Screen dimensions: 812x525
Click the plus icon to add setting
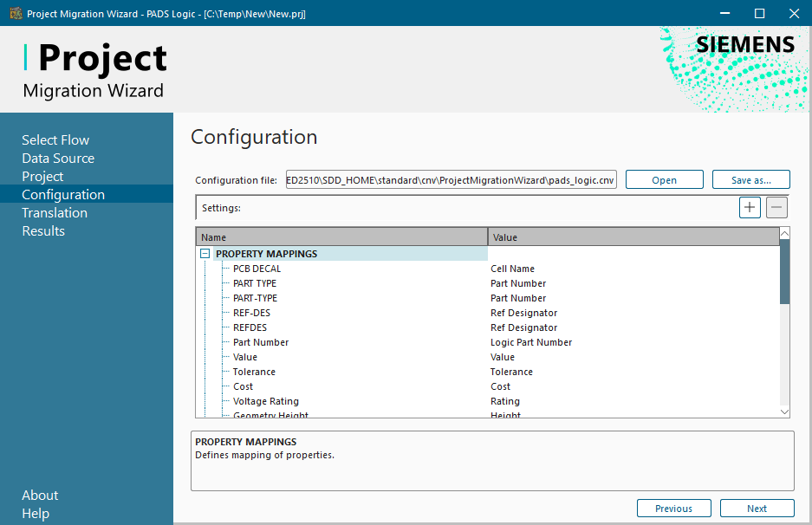[x=750, y=207]
